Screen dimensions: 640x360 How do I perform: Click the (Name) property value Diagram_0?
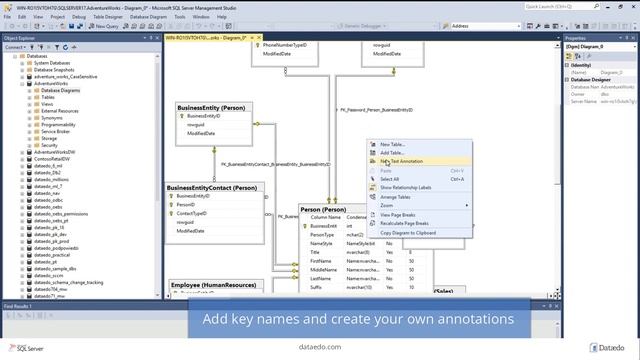tap(611, 72)
